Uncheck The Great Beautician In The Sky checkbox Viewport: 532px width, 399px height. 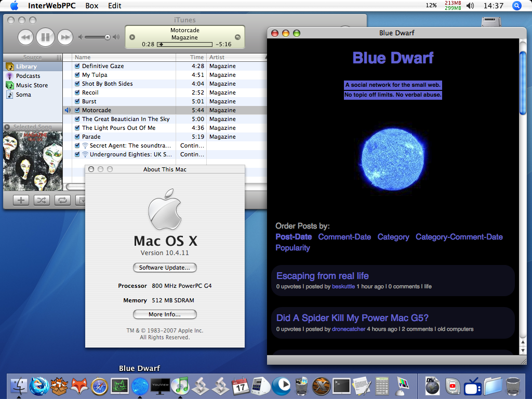(x=77, y=119)
